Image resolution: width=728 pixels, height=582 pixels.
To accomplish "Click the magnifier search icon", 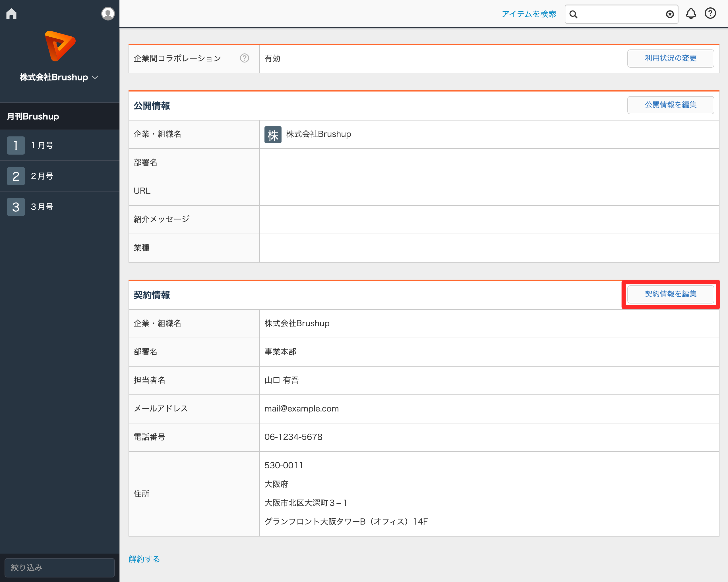I will point(573,14).
